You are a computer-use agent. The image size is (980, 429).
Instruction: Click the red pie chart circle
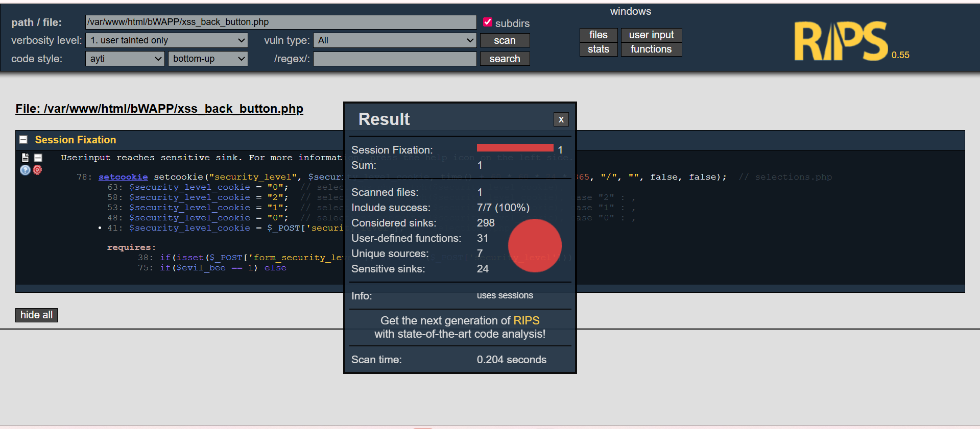pos(535,246)
